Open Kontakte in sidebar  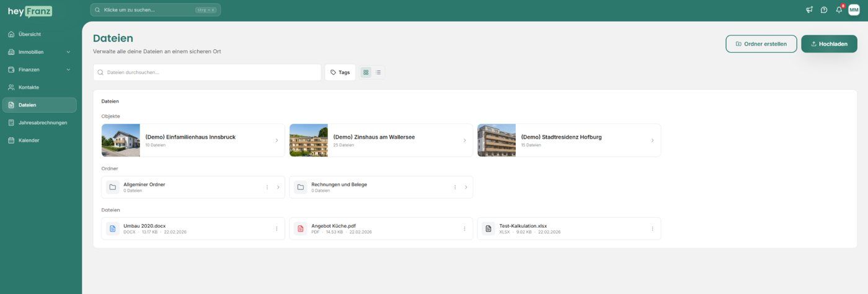coord(40,87)
